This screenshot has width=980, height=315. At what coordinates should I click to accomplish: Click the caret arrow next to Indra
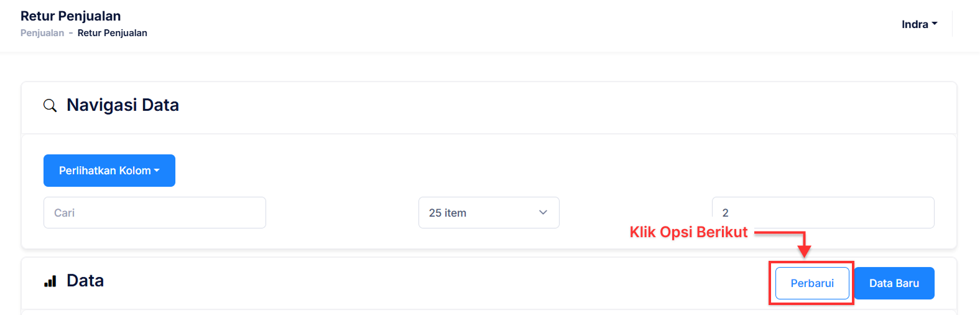click(x=935, y=24)
